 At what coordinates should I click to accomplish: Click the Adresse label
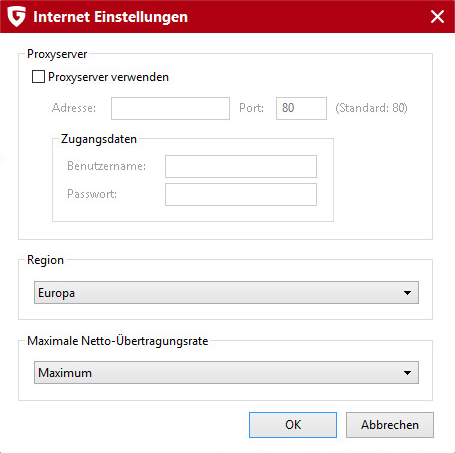click(74, 108)
